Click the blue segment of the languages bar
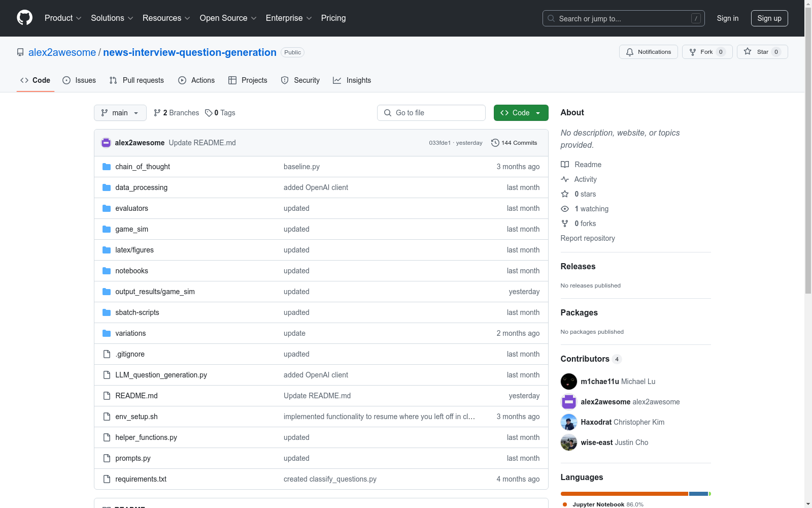The width and height of the screenshot is (812, 508). [x=698, y=494]
